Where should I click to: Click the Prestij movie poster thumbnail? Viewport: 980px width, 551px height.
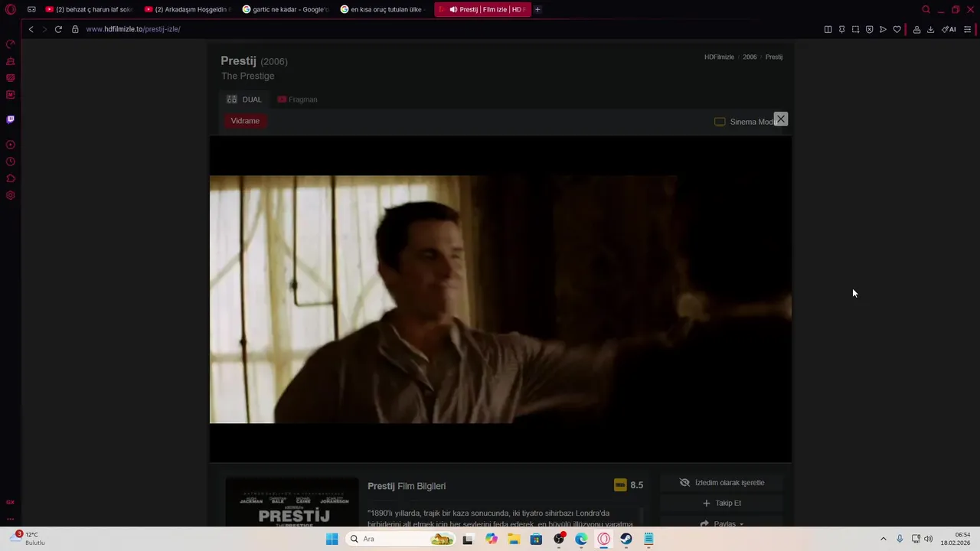[292, 503]
